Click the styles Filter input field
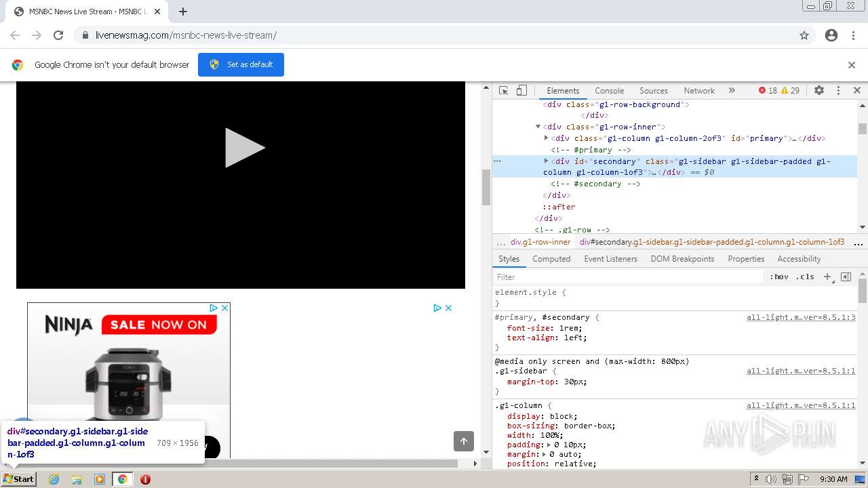 point(628,277)
